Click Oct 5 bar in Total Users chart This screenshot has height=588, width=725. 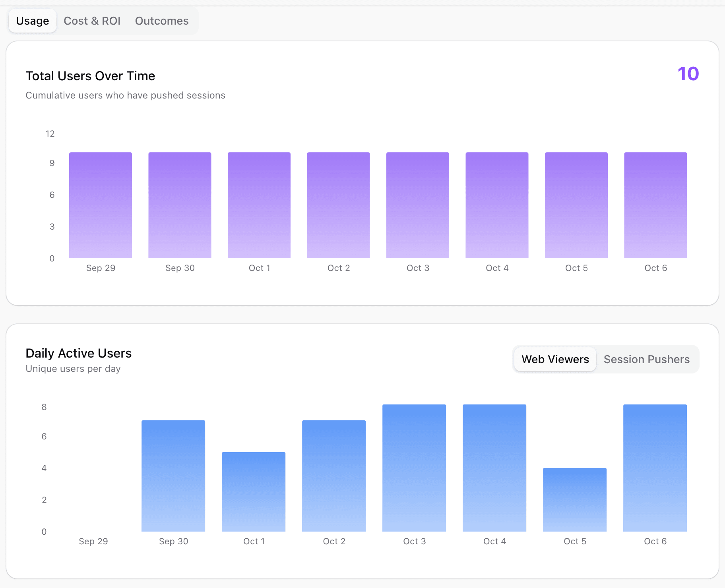point(576,205)
